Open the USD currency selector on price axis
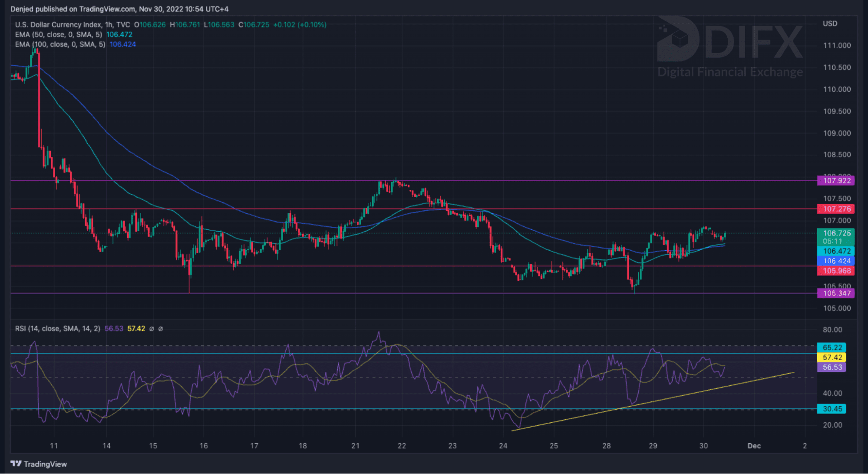This screenshot has width=868, height=474. [x=830, y=23]
